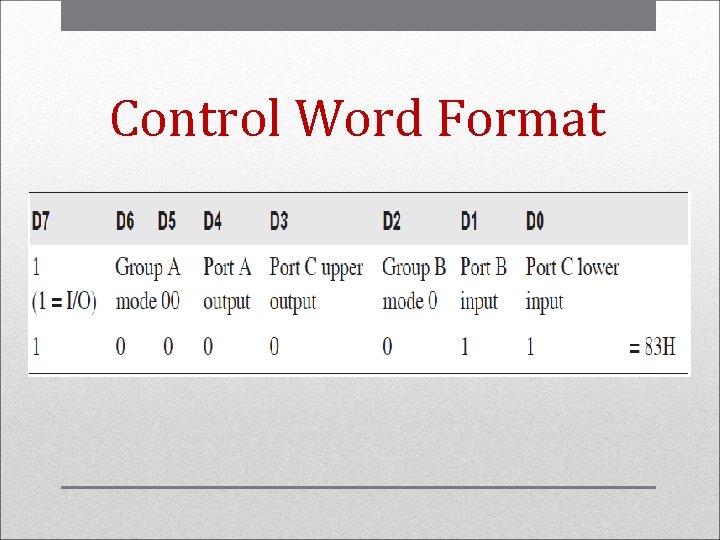Click the 'Group A' label

(x=148, y=267)
